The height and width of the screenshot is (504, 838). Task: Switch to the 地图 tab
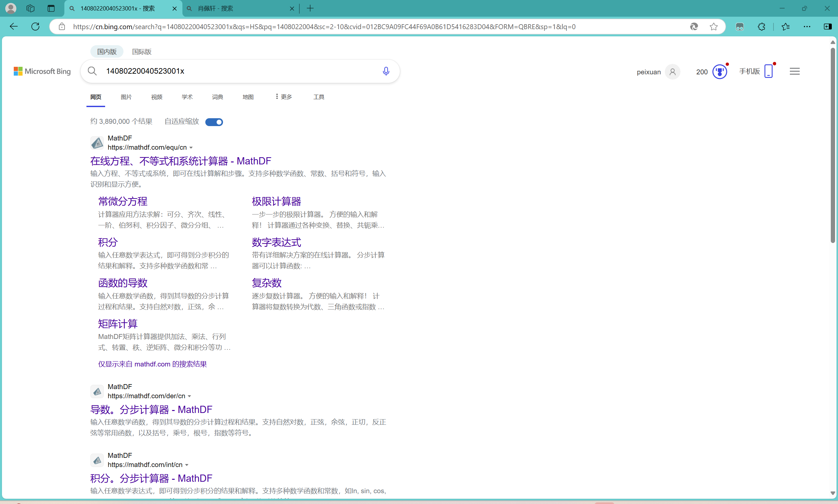tap(248, 97)
